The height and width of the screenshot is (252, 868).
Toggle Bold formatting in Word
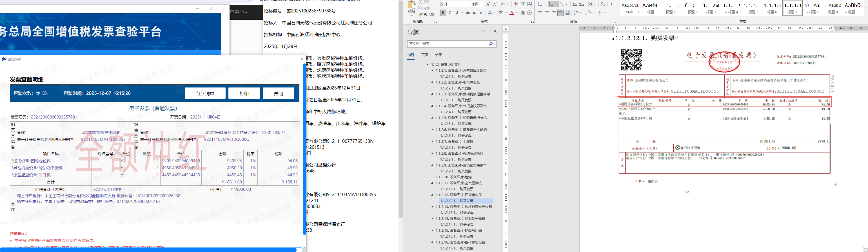[443, 13]
